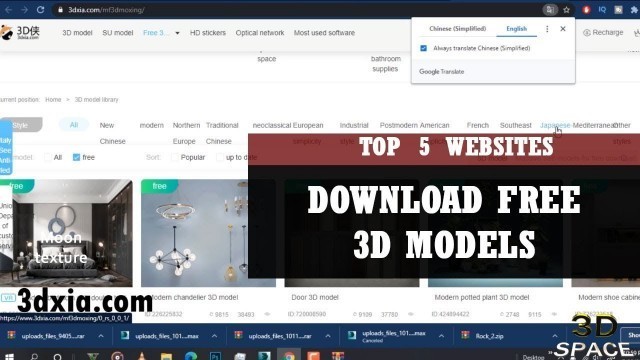Filter by modern style
The width and height of the screenshot is (640, 360).
tap(151, 125)
